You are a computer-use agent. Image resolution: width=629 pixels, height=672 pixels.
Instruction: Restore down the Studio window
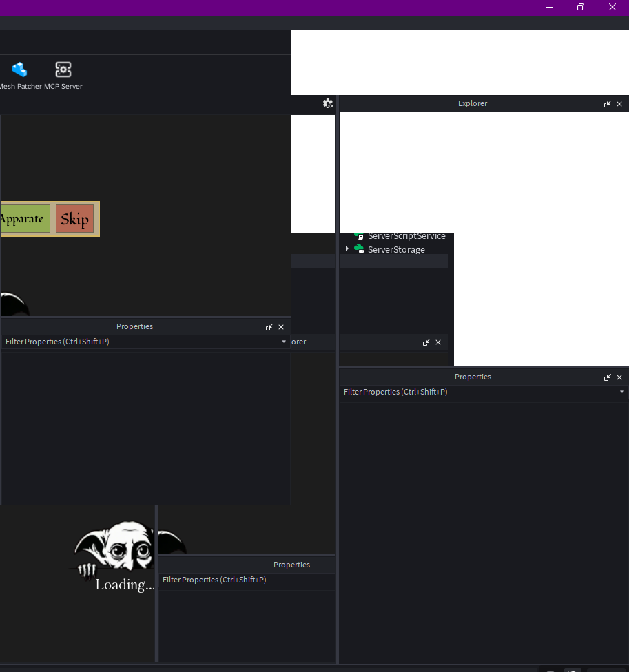click(x=581, y=8)
